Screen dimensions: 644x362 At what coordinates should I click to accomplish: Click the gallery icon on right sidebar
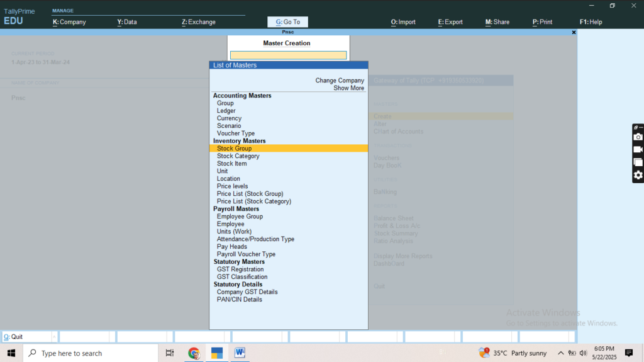(638, 162)
